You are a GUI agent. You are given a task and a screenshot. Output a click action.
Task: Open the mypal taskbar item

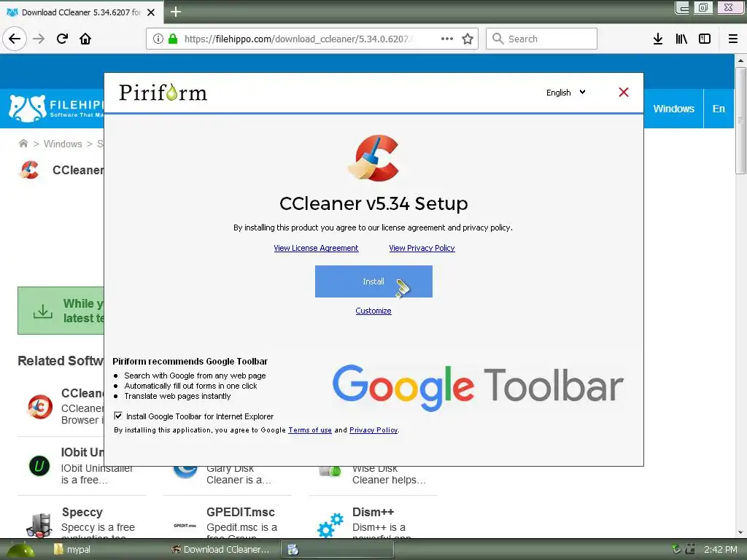click(71, 550)
